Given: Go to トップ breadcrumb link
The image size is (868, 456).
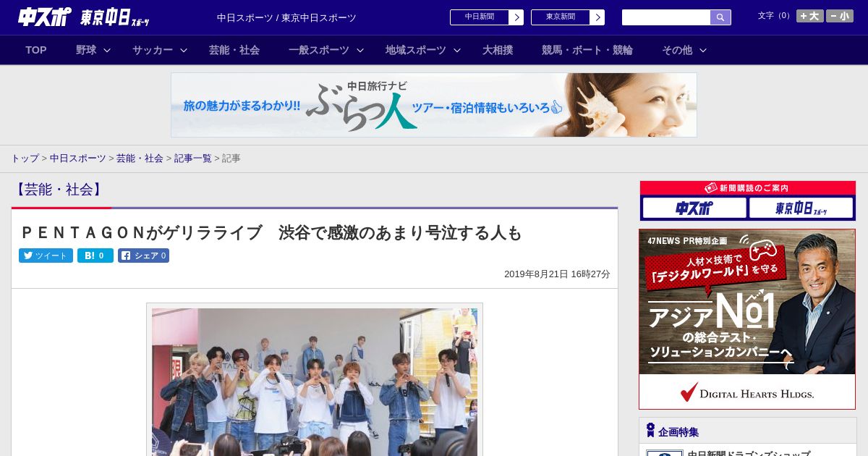Looking at the screenshot, I should pyautogui.click(x=25, y=158).
